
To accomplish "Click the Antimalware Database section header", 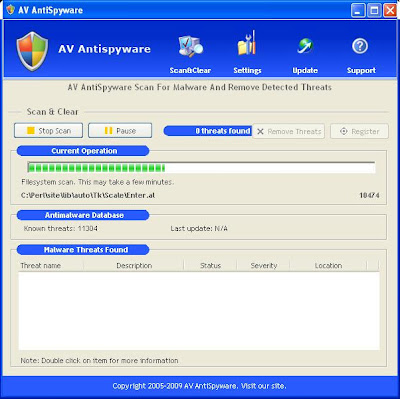I will pyautogui.click(x=83, y=215).
